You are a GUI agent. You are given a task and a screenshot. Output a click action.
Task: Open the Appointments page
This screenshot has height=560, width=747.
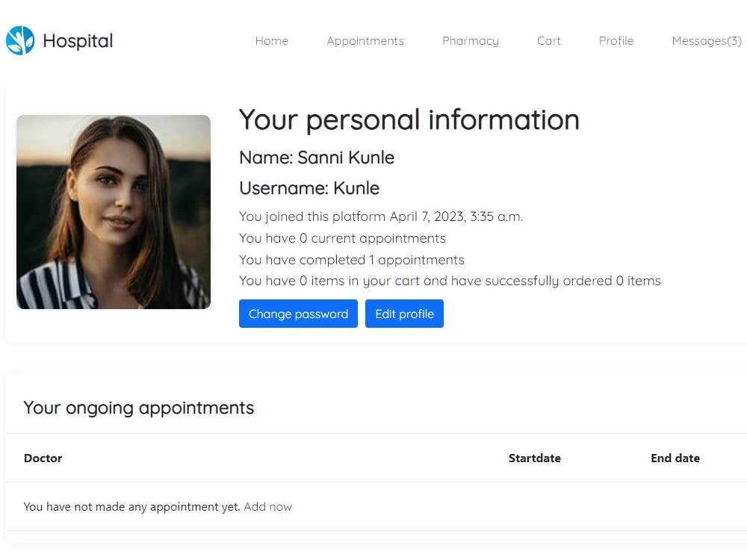(x=365, y=41)
